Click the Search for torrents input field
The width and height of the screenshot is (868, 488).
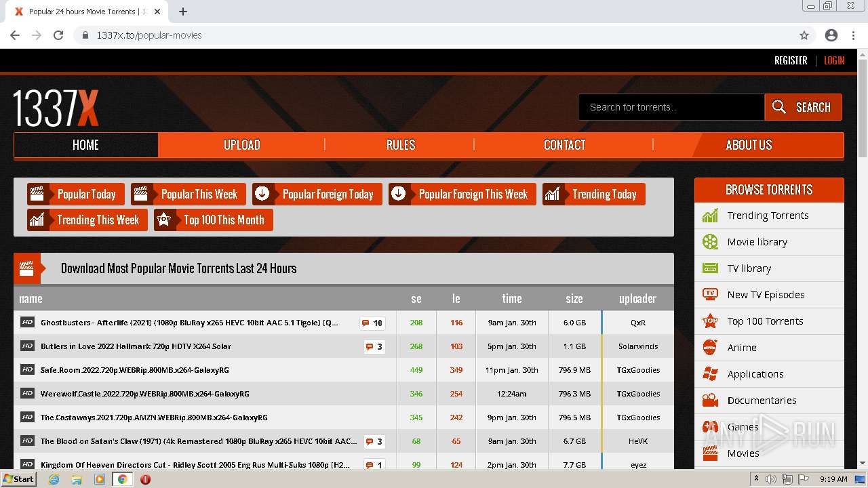[x=671, y=107]
